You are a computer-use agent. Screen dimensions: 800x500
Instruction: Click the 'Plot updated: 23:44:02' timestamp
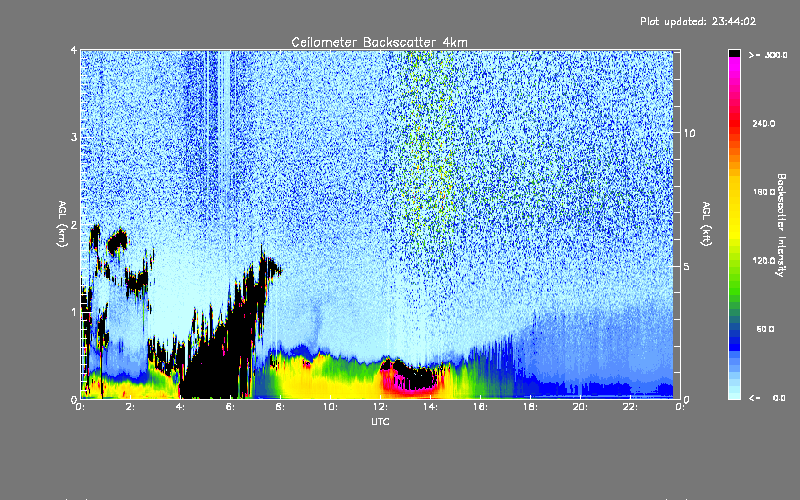(x=698, y=21)
